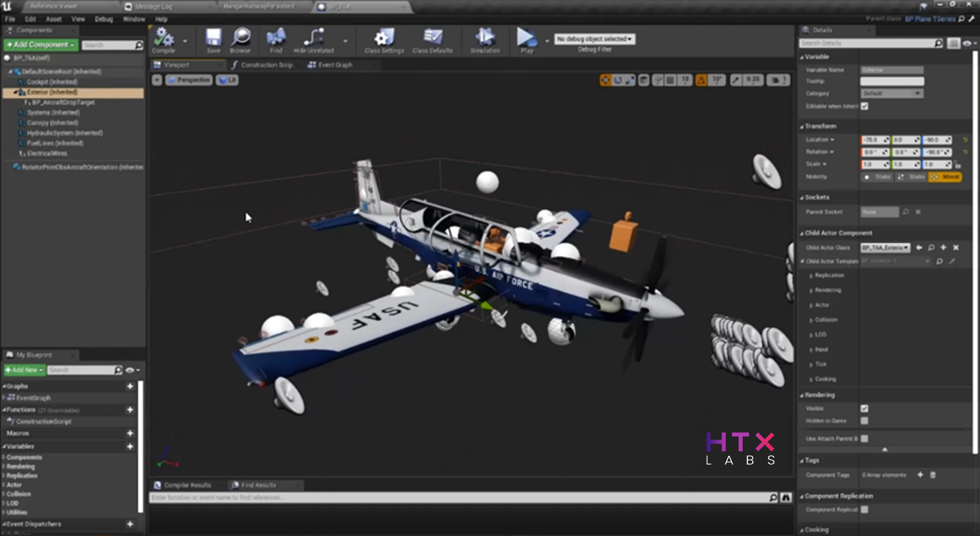Click the Add Component button
Image resolution: width=980 pixels, height=536 pixels.
coord(41,45)
